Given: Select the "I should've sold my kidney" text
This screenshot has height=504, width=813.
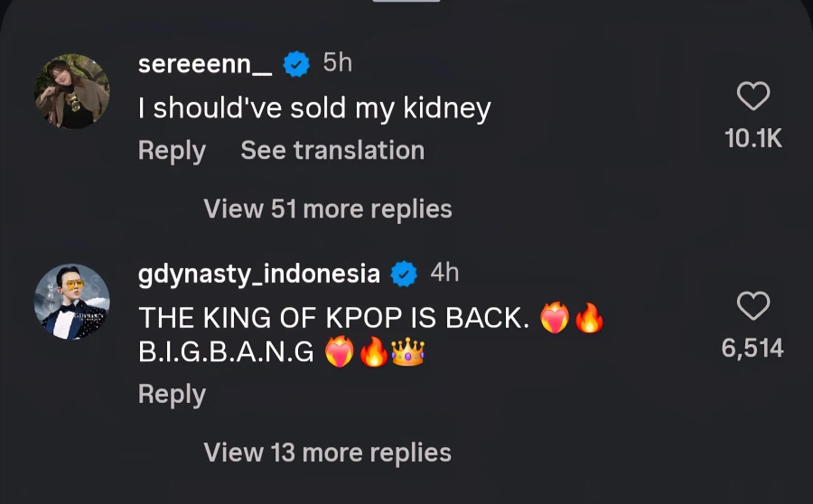Looking at the screenshot, I should (x=314, y=109).
